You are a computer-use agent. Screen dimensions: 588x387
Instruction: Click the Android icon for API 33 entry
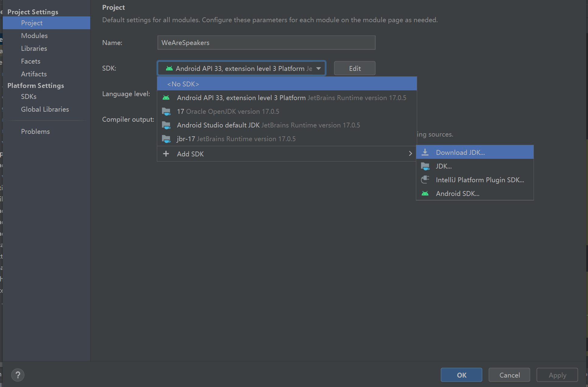click(166, 98)
